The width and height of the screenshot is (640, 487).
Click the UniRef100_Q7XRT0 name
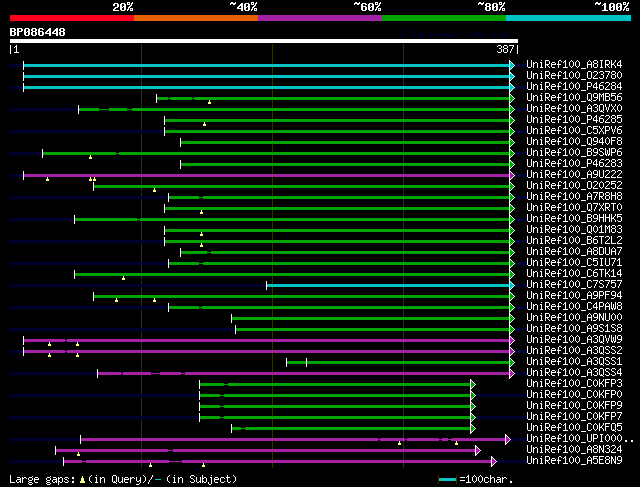tap(574, 208)
